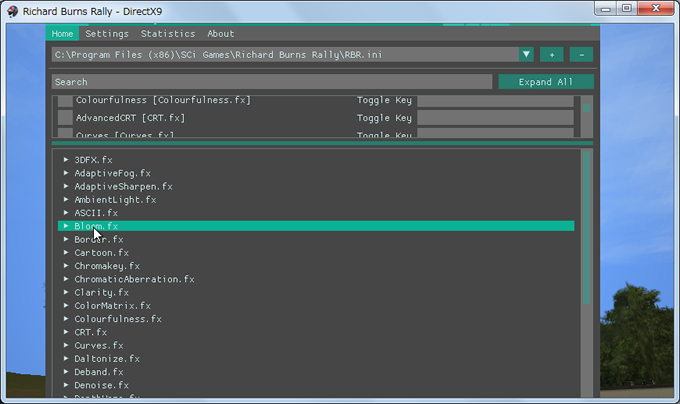
Task: Click the AdvancedCRT Toggle Key field
Action: coord(495,117)
